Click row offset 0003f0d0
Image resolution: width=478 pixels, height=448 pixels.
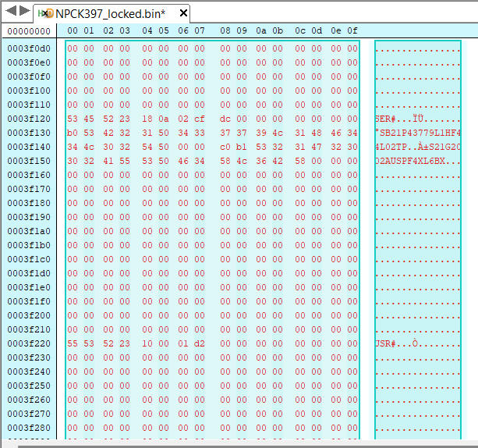[x=29, y=48]
